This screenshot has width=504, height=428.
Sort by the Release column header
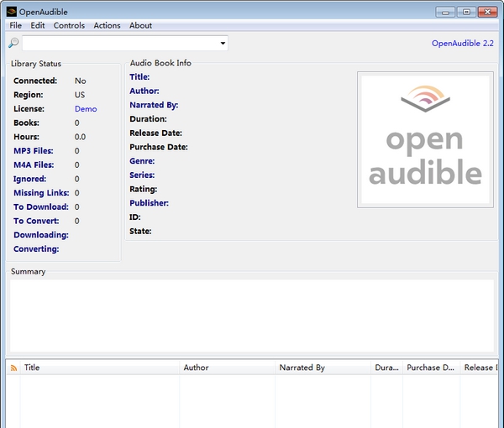(x=480, y=368)
